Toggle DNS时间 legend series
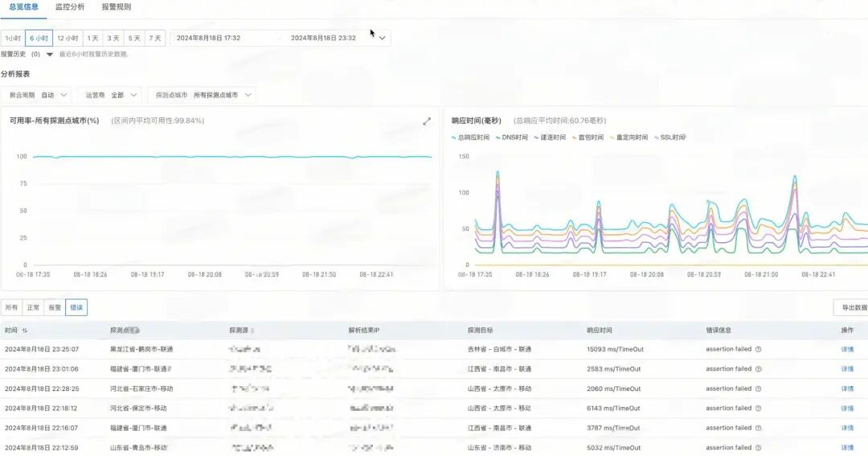This screenshot has width=868, height=456. [511, 138]
